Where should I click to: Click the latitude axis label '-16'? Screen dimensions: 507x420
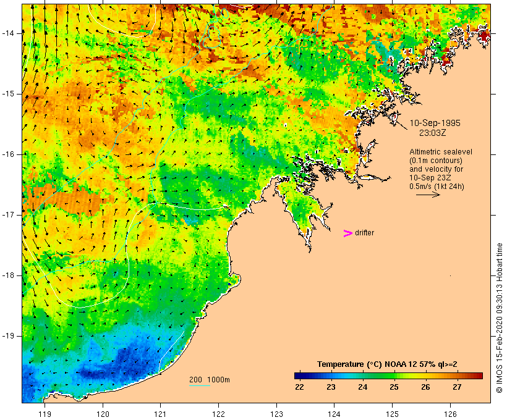(x=8, y=154)
